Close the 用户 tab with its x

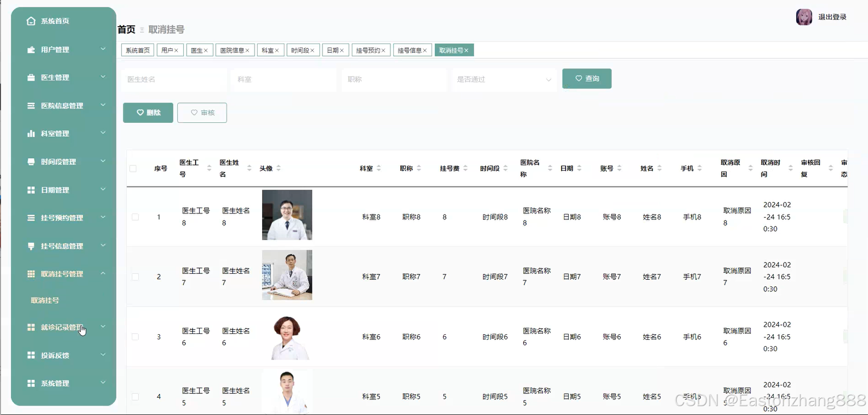[176, 51]
